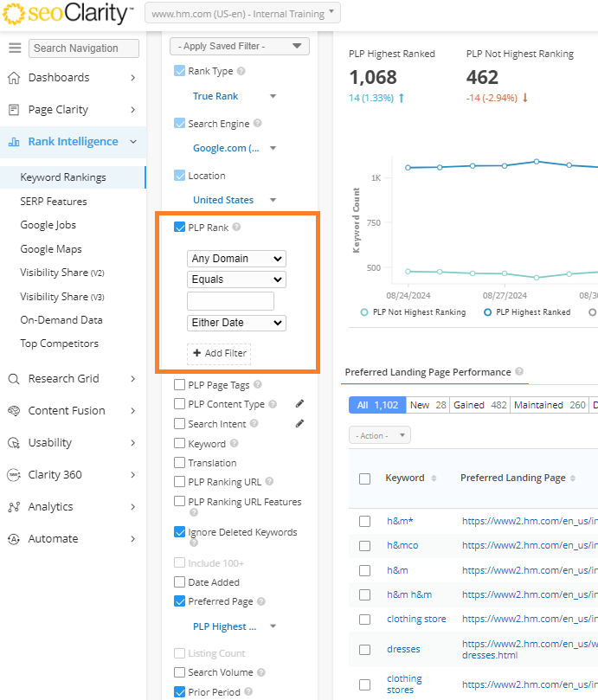Enable the Search Volume filter checkbox
The image size is (598, 700).
[180, 672]
